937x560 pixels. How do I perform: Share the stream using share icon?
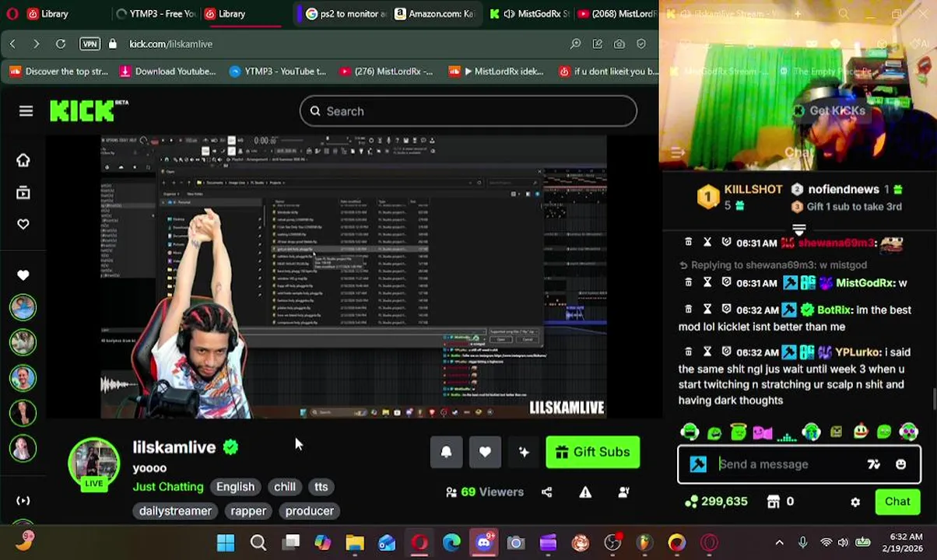tap(546, 492)
